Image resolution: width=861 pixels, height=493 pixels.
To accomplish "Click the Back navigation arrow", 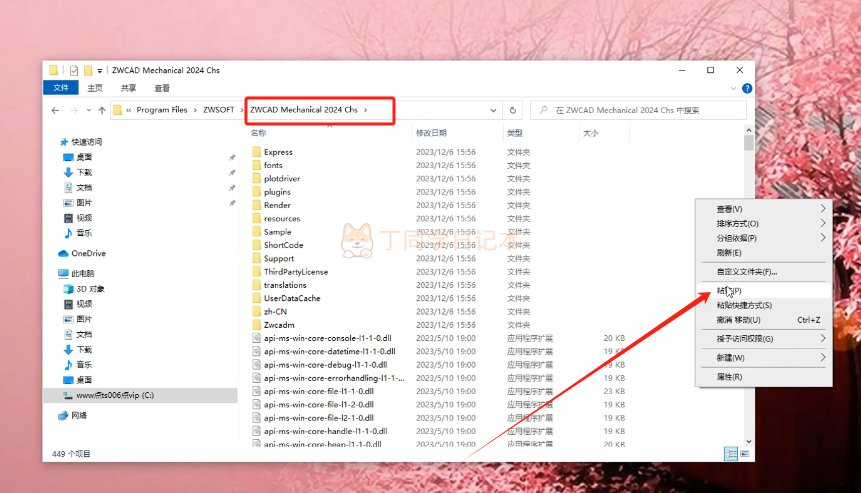I will 55,110.
